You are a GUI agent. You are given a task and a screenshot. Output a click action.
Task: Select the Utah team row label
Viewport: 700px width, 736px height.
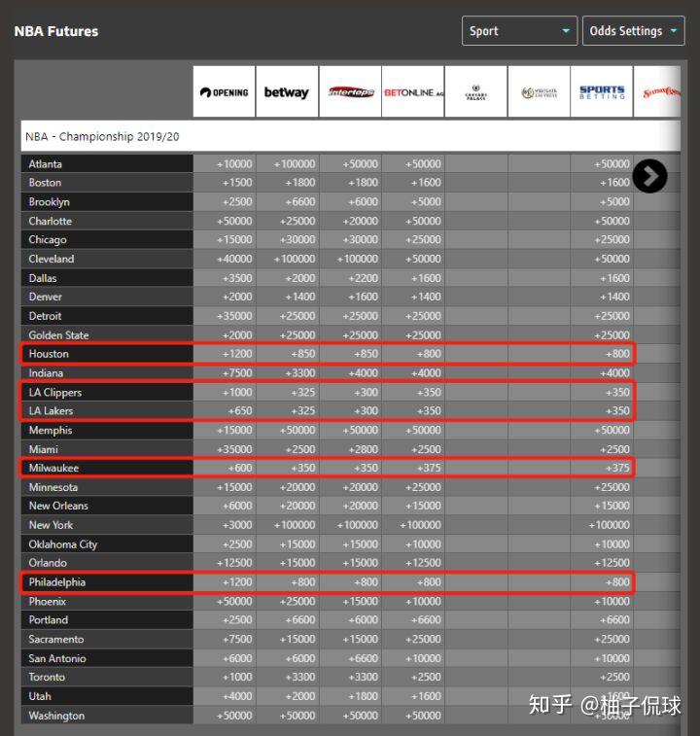[x=107, y=696]
